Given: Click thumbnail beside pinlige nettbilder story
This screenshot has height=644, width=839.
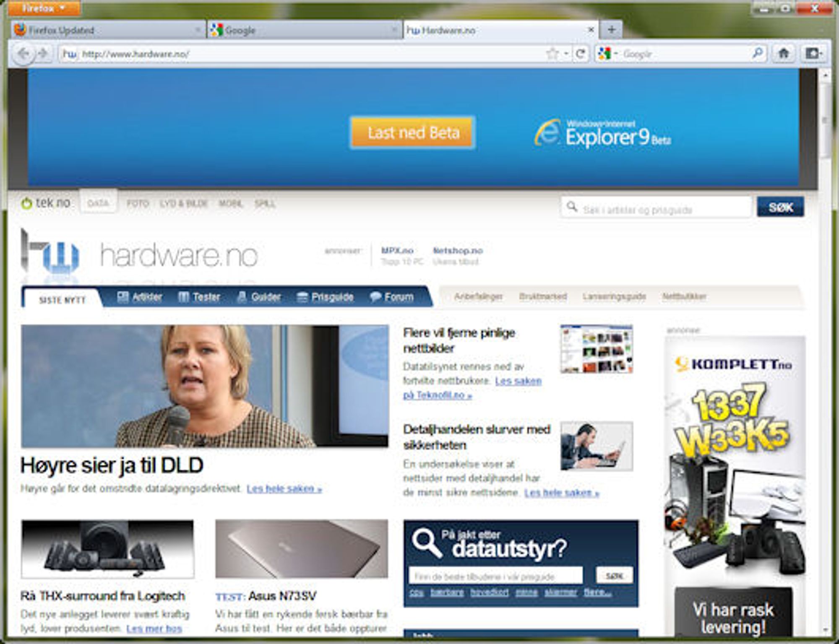Looking at the screenshot, I should pos(596,349).
